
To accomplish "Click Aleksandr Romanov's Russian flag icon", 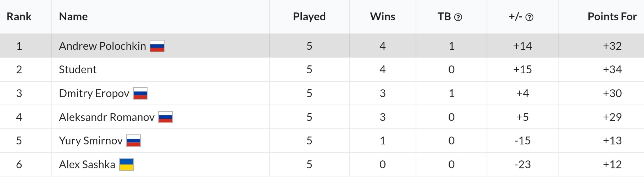I will (x=166, y=117).
